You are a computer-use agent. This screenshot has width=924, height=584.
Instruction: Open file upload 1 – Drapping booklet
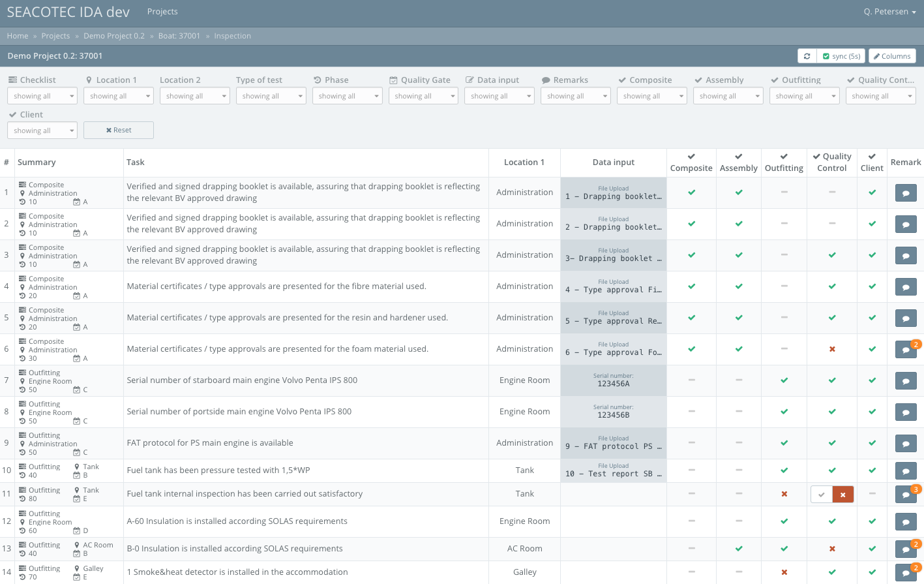614,193
